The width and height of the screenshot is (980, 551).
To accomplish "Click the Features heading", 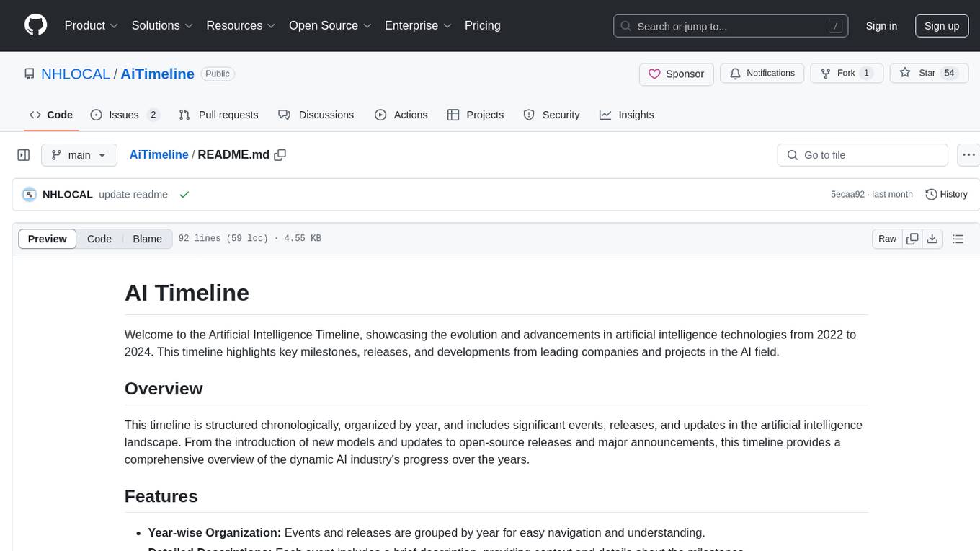I will [x=161, y=496].
